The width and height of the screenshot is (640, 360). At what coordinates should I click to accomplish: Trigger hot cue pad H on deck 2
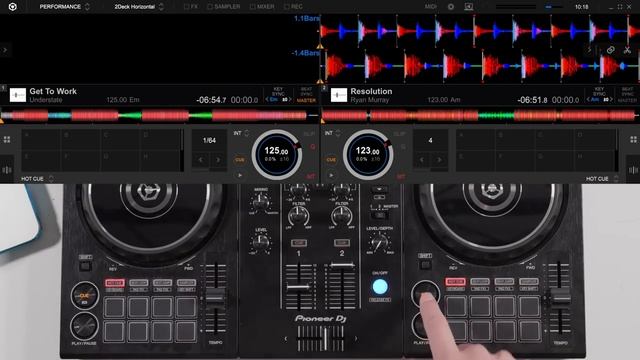(x=595, y=161)
